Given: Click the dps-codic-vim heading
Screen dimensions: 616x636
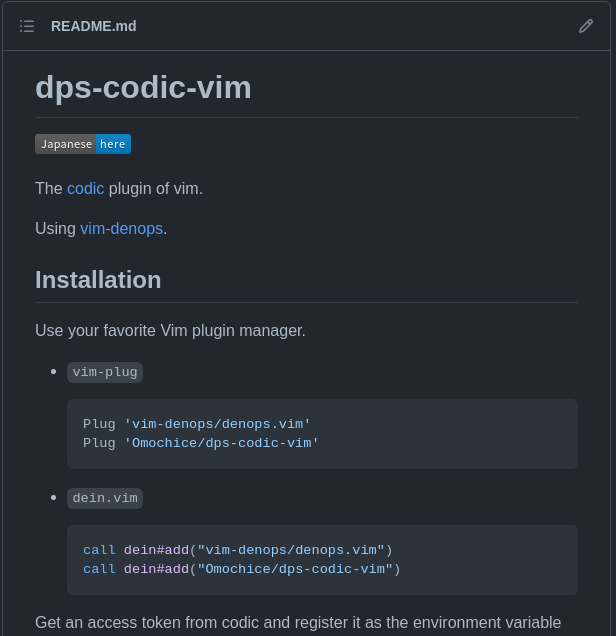Looking at the screenshot, I should [143, 87].
